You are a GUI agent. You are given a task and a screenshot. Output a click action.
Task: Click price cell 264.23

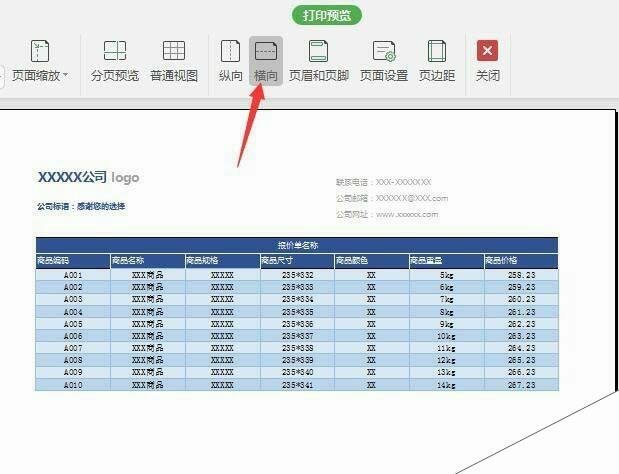[521, 348]
